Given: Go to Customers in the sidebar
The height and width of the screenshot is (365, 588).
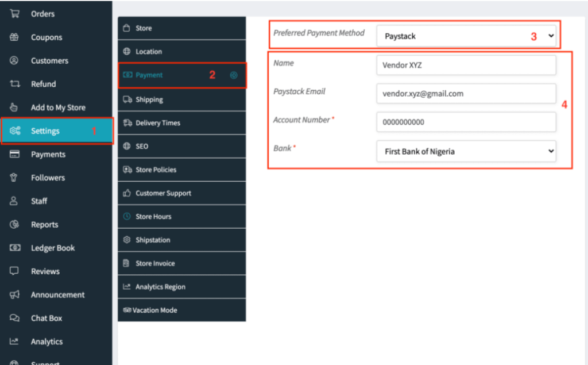Looking at the screenshot, I should click(49, 61).
